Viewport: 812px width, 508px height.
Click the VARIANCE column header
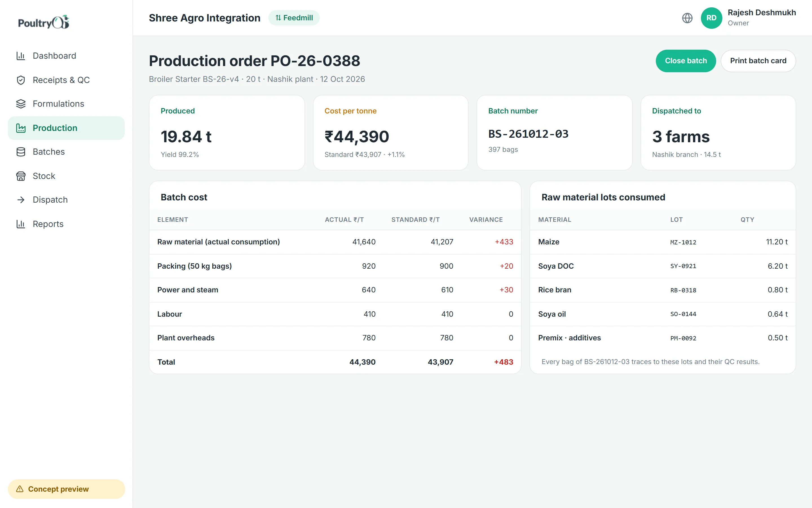pyautogui.click(x=486, y=220)
